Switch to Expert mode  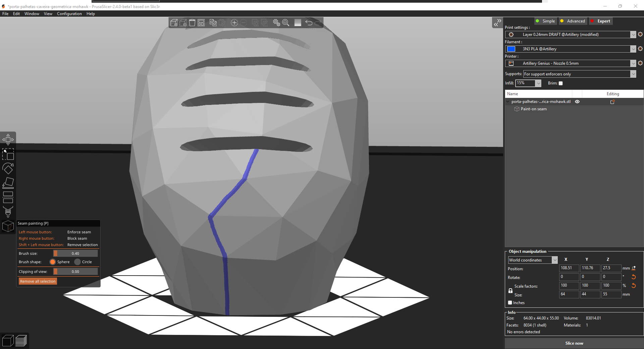(600, 21)
